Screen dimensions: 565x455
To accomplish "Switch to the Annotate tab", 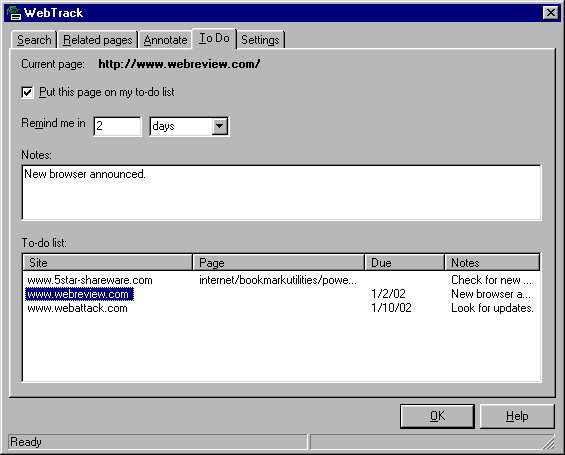I will coord(165,40).
